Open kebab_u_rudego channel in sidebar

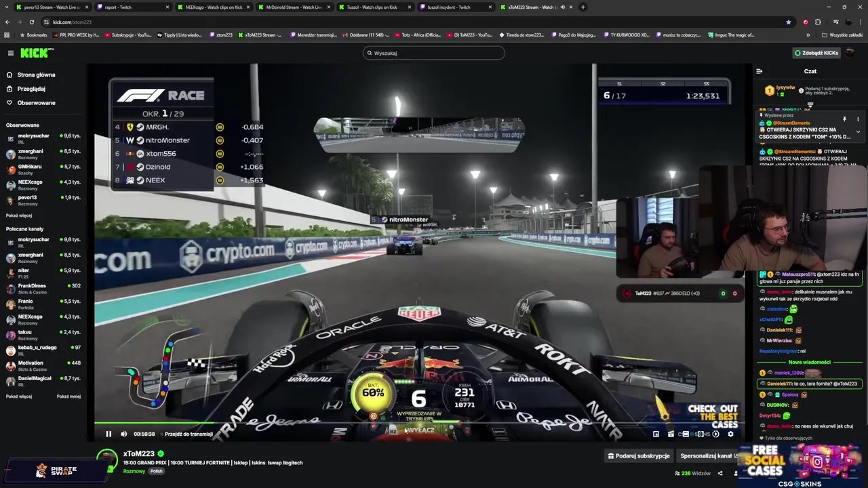[x=43, y=350]
